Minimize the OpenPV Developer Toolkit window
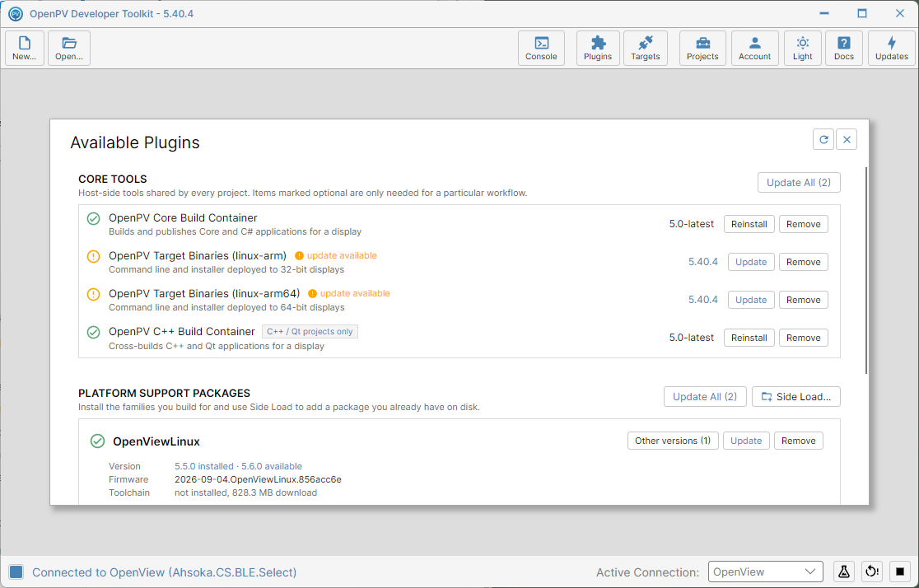Screen dimensions: 919x588 (824, 13)
